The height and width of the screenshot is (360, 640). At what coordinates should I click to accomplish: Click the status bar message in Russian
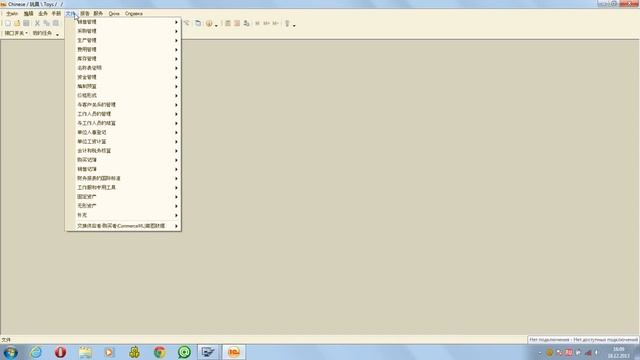(583, 340)
